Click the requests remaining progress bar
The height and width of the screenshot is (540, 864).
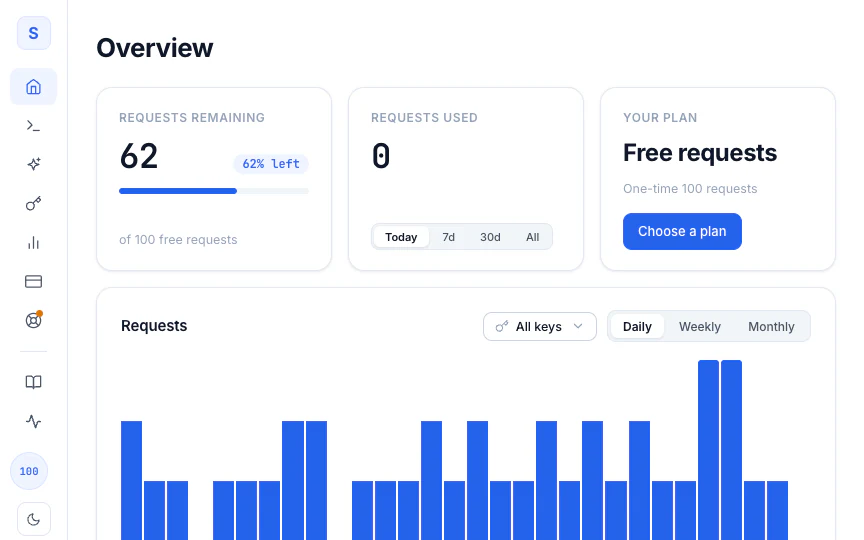(214, 191)
